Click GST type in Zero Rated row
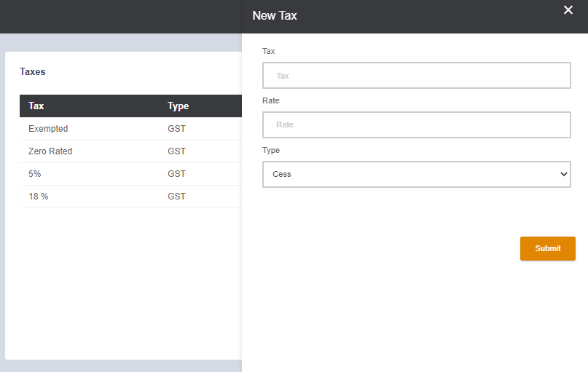 pos(176,151)
